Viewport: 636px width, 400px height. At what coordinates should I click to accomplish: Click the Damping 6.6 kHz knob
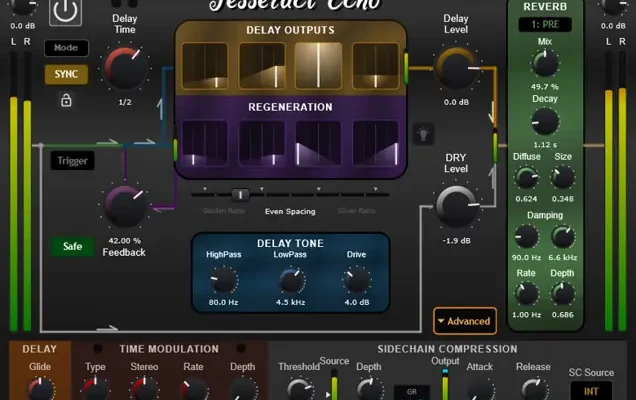tap(563, 237)
